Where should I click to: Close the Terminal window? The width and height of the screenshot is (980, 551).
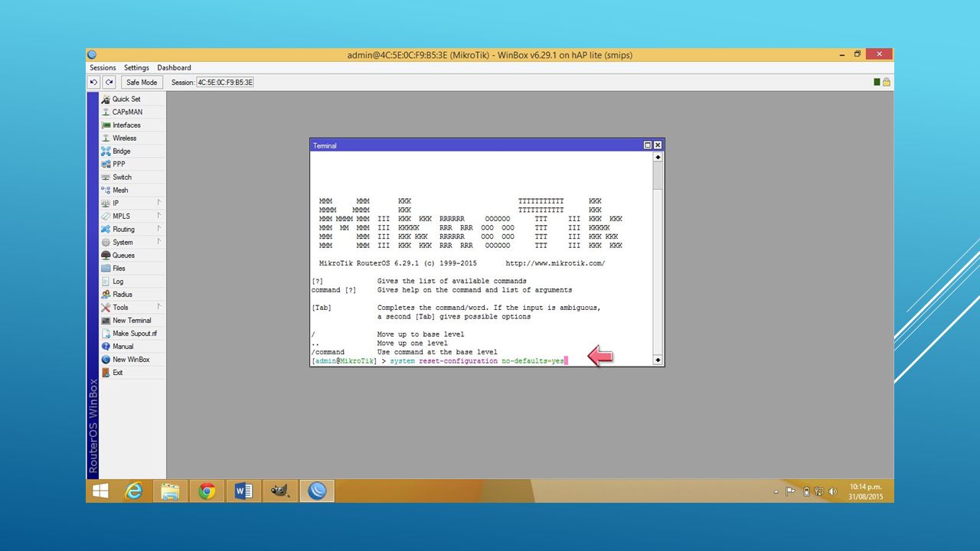click(658, 145)
